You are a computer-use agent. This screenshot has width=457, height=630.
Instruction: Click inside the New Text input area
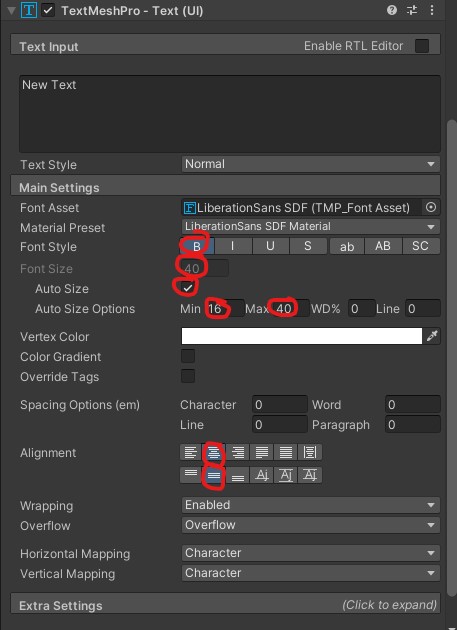point(230,114)
